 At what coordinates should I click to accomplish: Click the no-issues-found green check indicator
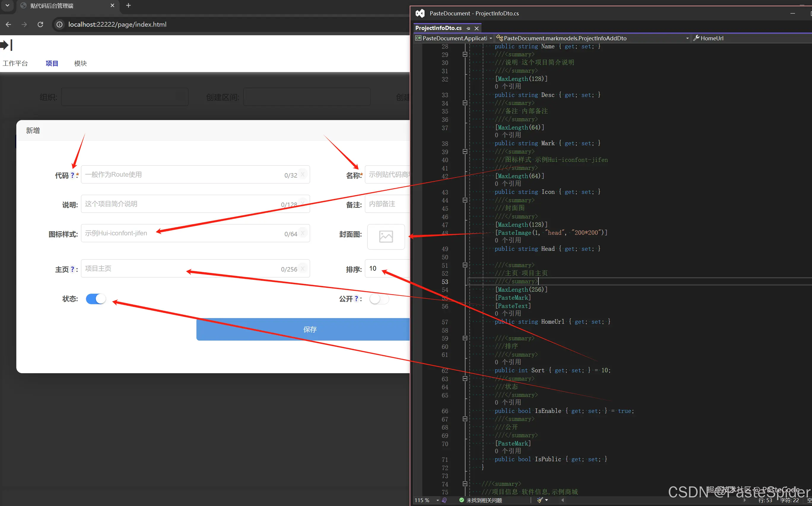pyautogui.click(x=462, y=500)
